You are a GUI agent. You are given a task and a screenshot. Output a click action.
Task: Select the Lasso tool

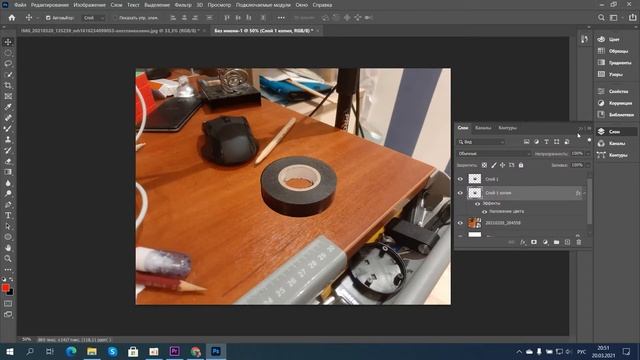tap(8, 64)
